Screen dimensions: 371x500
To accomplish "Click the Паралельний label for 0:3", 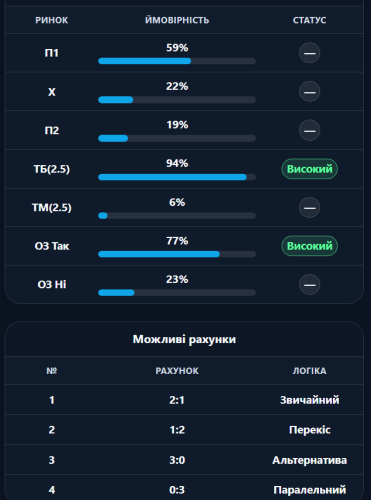I will point(309,490).
